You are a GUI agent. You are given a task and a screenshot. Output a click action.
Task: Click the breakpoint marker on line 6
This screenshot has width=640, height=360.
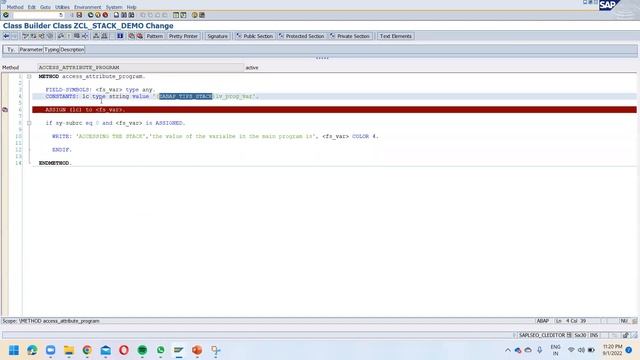(5, 109)
